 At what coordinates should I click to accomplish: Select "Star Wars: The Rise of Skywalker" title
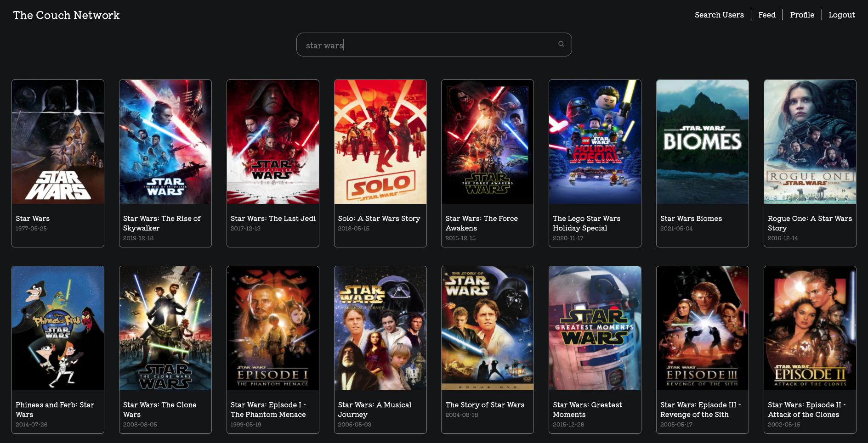point(162,223)
